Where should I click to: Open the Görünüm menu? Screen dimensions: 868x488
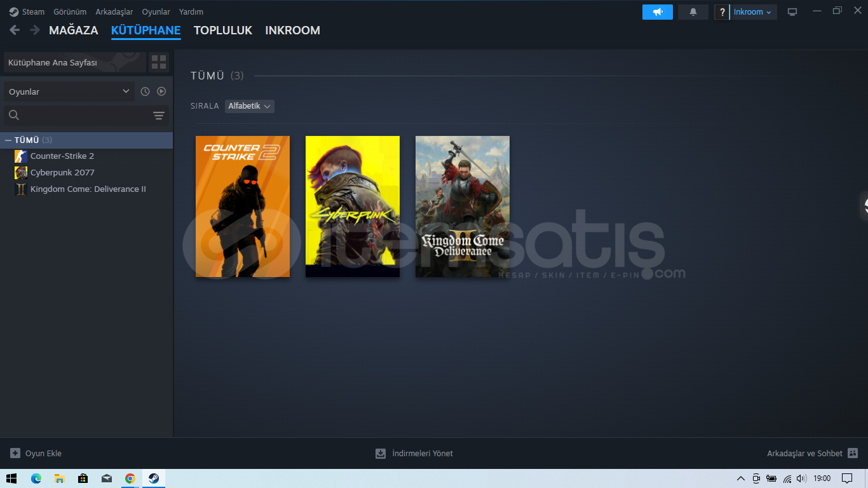point(70,12)
